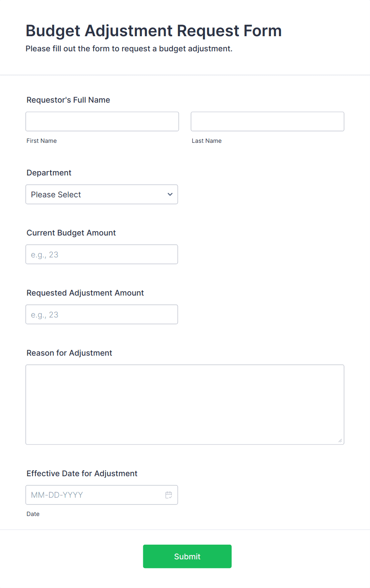Click inside the Reason for Adjustment textarea
The image size is (370, 588).
coord(185,404)
